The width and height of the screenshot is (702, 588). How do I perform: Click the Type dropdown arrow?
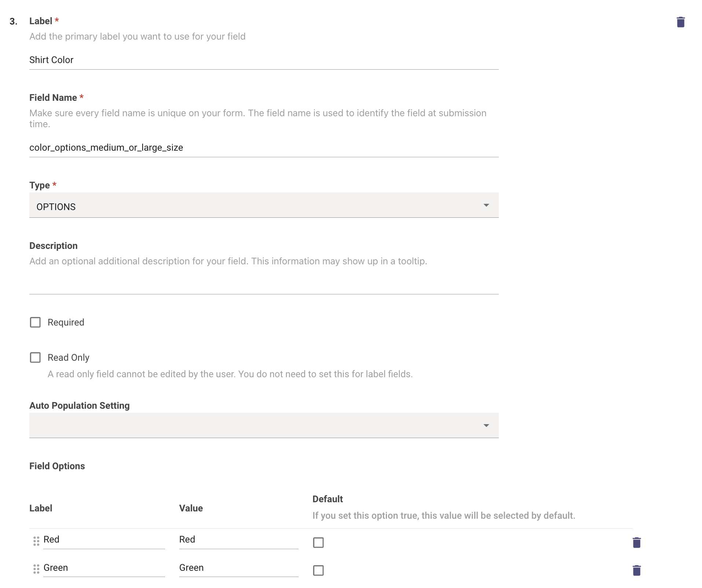pyautogui.click(x=486, y=205)
